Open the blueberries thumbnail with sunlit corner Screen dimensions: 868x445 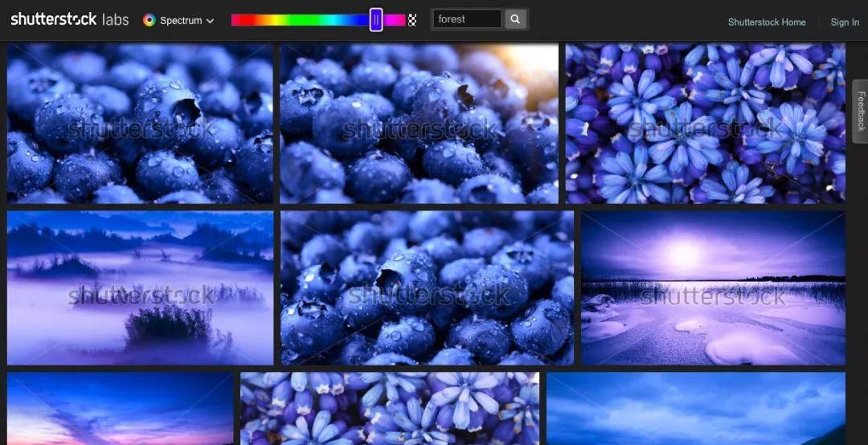point(419,124)
